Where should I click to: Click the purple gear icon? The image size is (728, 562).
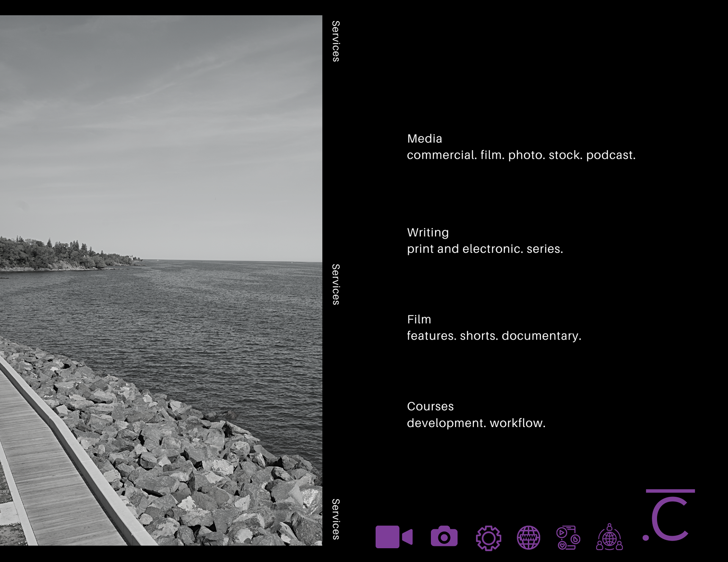tap(488, 538)
